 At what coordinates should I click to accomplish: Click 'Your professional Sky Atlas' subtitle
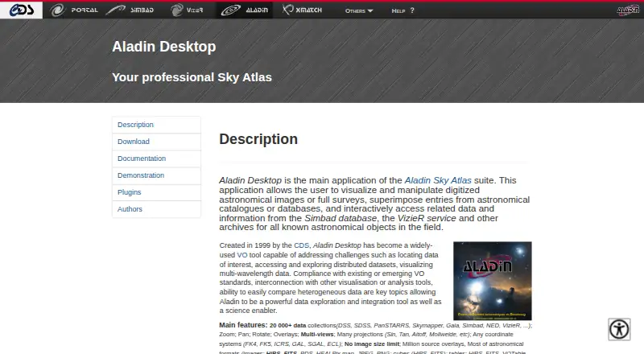(192, 77)
